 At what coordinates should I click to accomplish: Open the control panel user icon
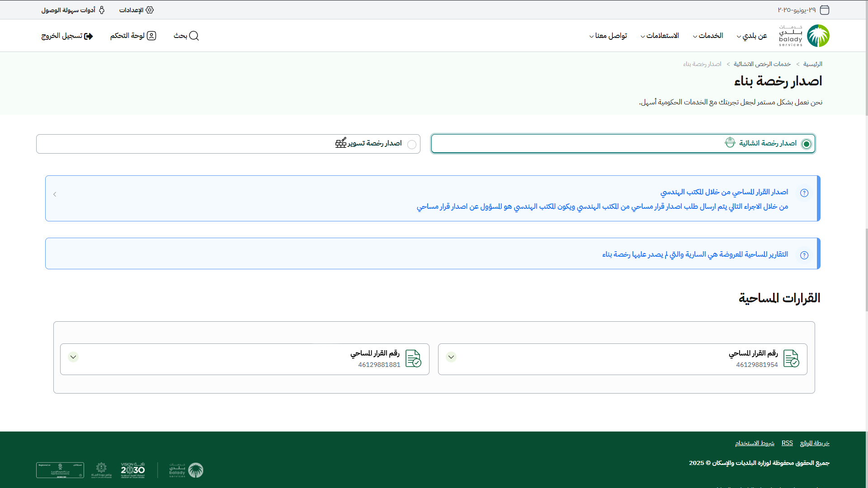pos(151,36)
